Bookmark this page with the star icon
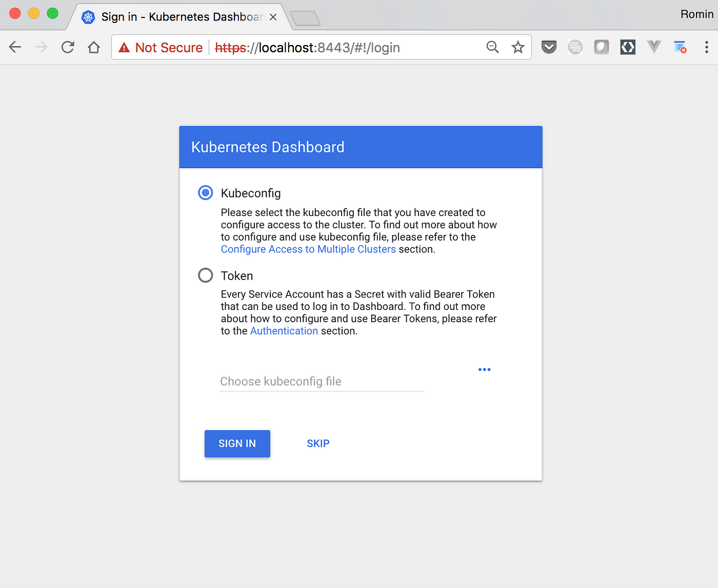The height and width of the screenshot is (588, 718). coord(518,47)
